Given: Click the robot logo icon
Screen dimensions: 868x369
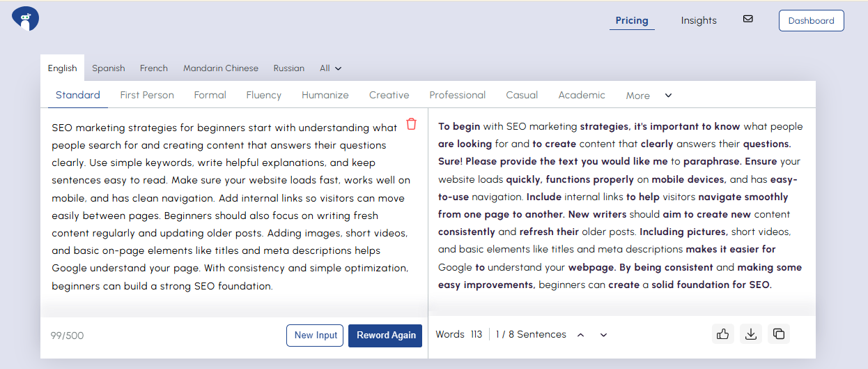Looking at the screenshot, I should (x=25, y=20).
